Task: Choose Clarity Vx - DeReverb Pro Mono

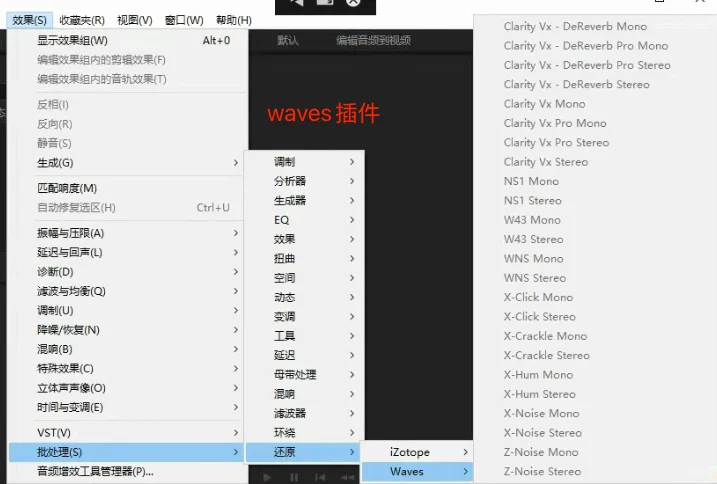Action: coord(586,46)
